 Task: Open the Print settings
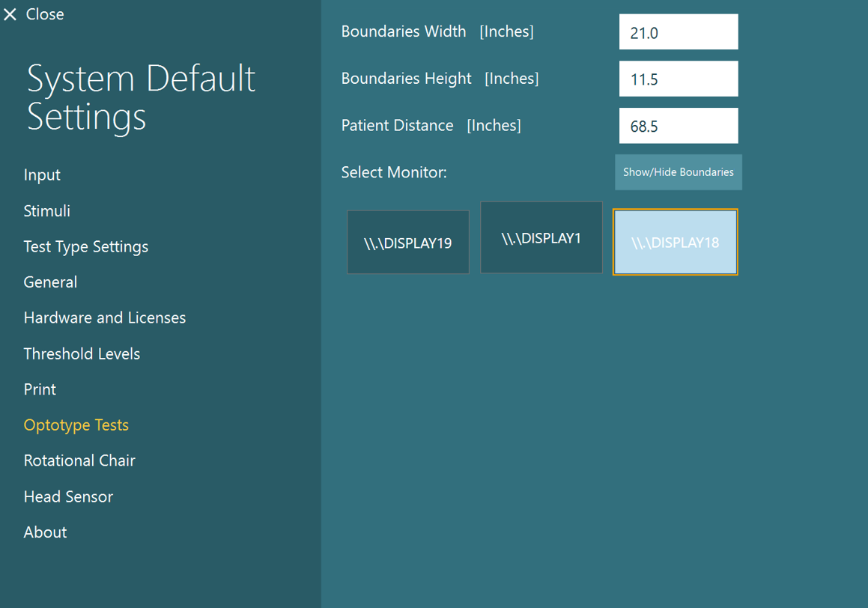(x=40, y=389)
